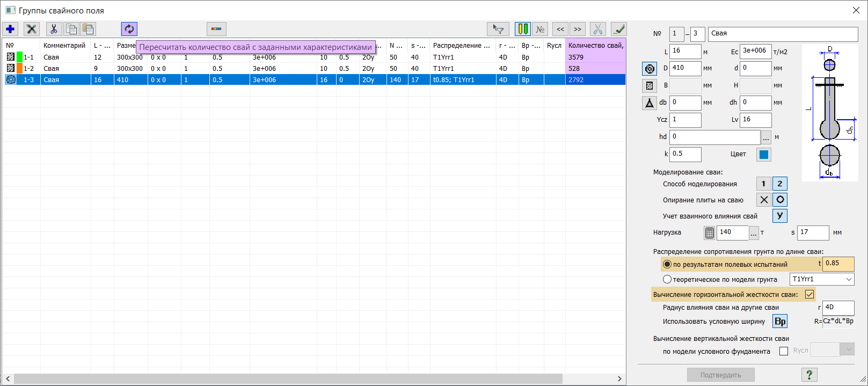
Task: Toggle horizontal stiffness calculation checkbox
Action: point(809,294)
